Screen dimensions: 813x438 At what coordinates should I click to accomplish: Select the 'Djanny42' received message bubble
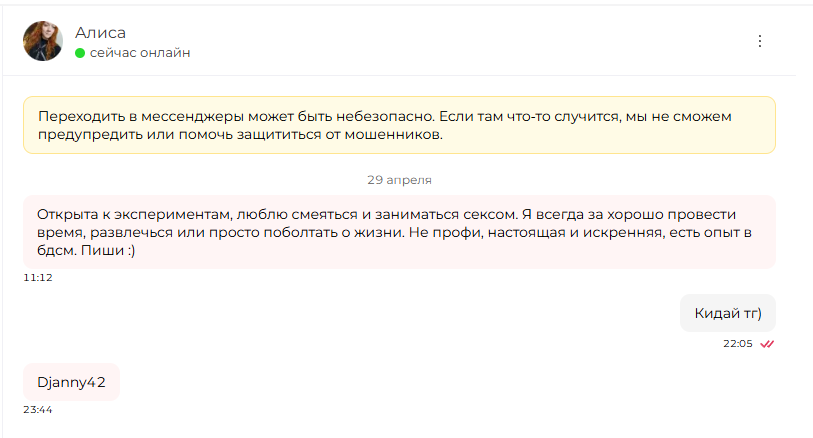click(72, 382)
